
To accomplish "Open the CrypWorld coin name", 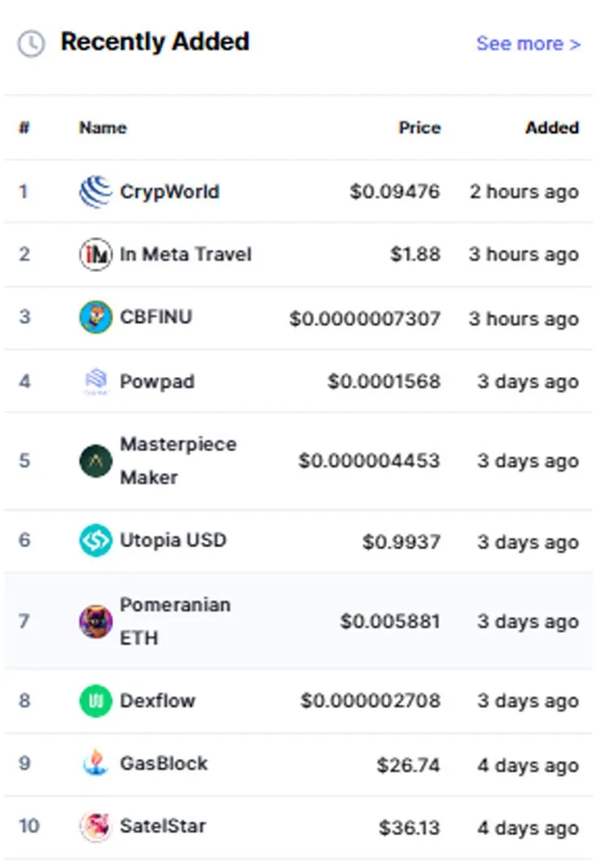I will 169,192.
